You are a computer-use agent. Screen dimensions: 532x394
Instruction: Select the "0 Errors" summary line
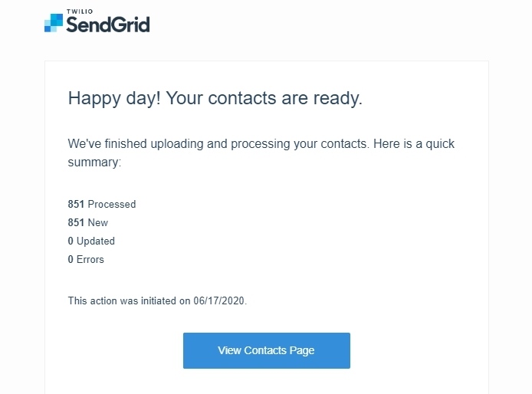coord(86,259)
